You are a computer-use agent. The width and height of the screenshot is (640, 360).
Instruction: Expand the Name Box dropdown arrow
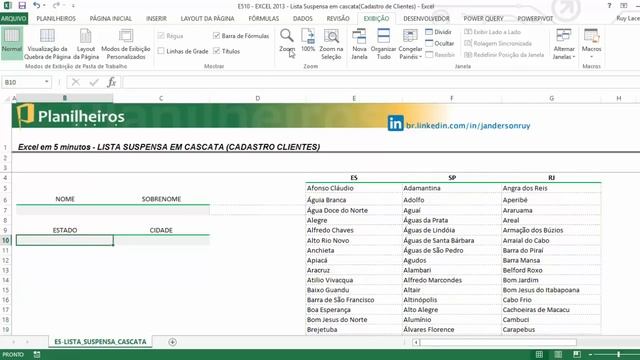(47, 82)
